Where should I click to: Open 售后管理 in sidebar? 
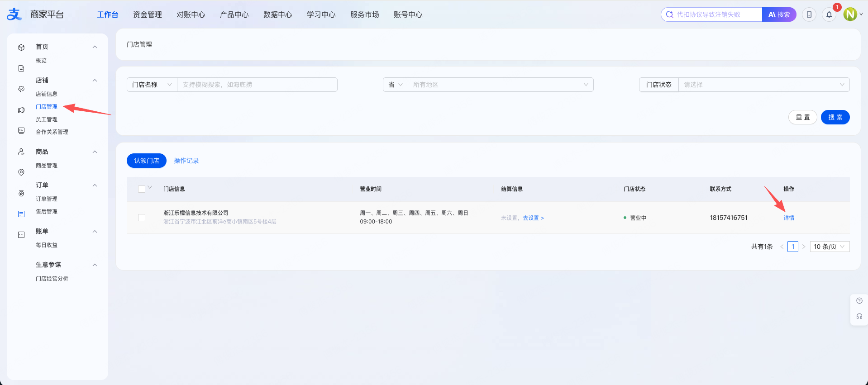click(47, 212)
